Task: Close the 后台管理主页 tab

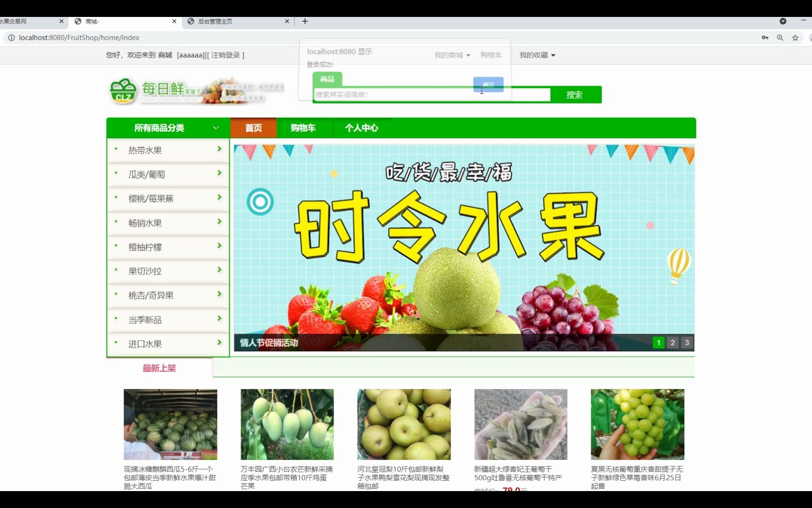Action: click(x=287, y=21)
